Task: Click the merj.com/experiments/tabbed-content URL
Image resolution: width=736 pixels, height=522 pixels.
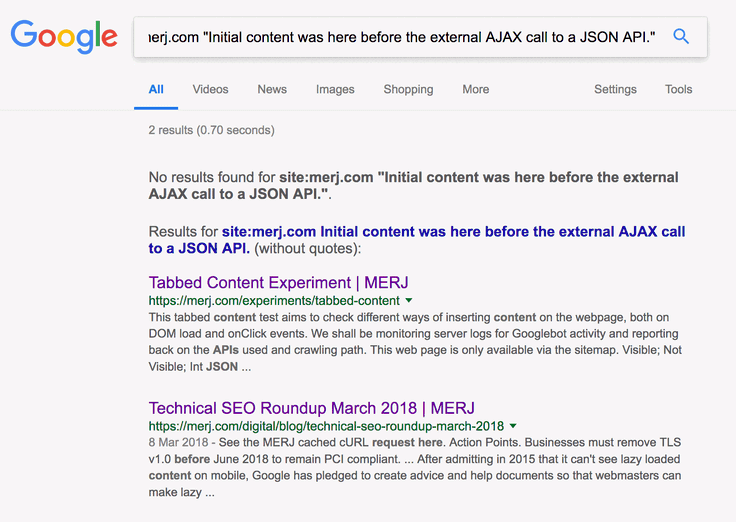Action: tap(274, 300)
